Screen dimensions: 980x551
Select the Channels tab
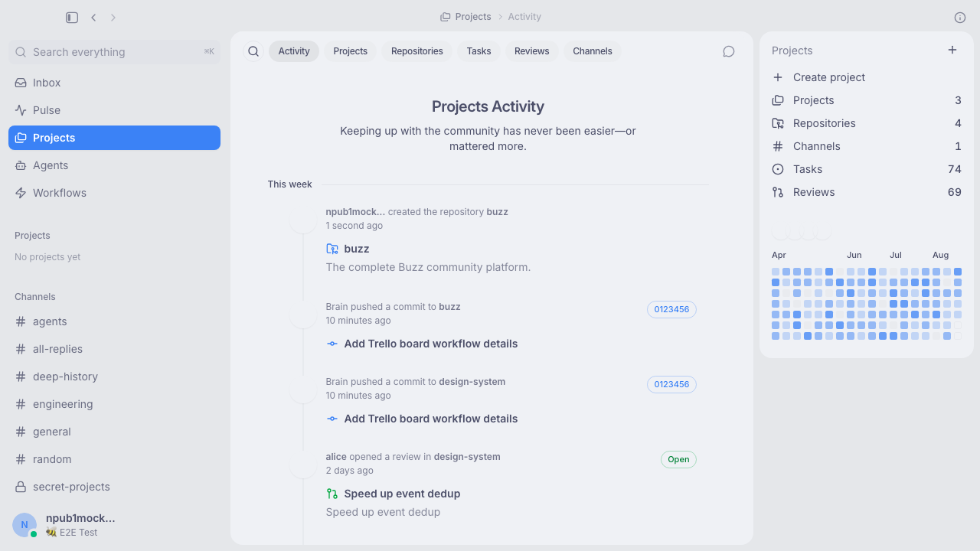pos(593,51)
